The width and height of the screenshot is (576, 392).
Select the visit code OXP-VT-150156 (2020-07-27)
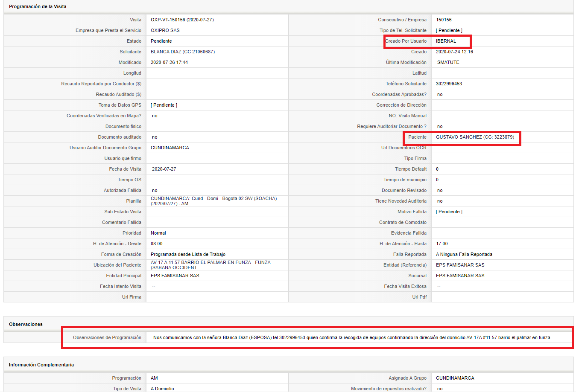tap(182, 20)
